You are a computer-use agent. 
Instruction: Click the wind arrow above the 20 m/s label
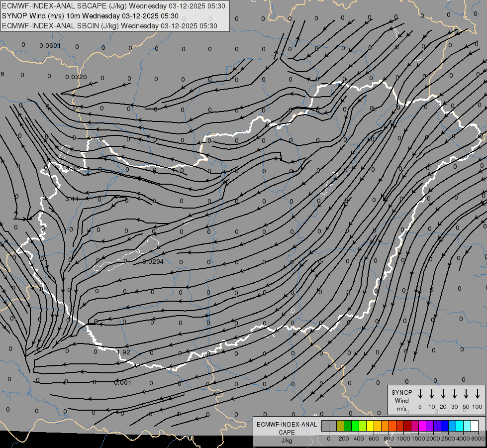coord(443,393)
